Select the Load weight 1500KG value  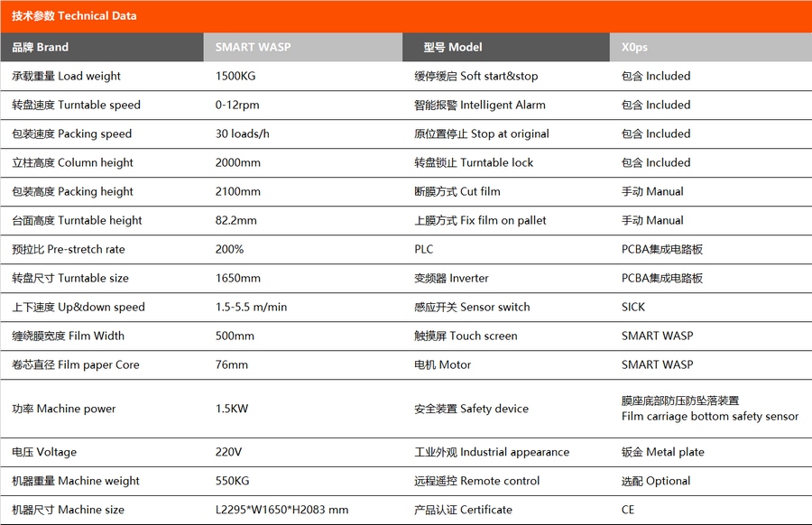[x=238, y=76]
